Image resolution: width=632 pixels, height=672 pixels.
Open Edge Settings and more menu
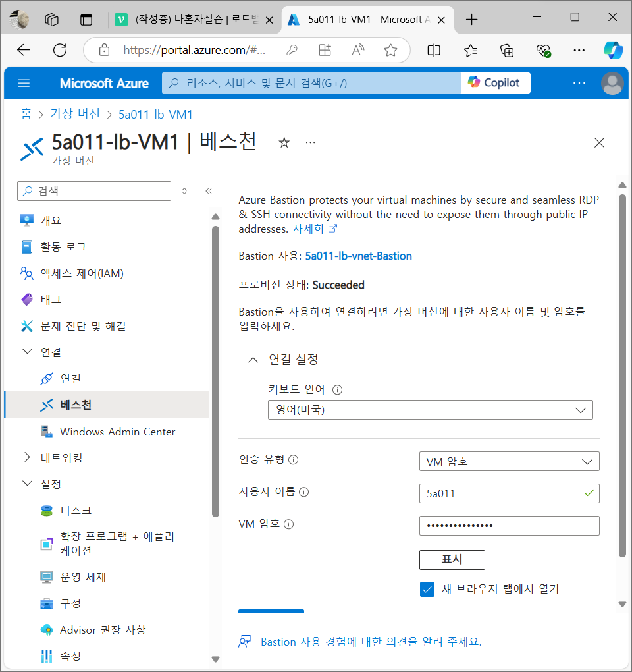579,51
